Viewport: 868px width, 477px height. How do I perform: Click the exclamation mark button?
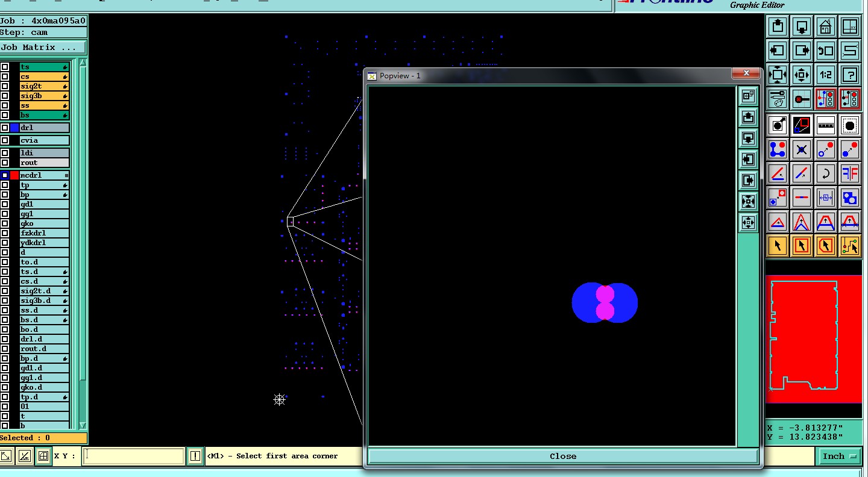[195, 456]
